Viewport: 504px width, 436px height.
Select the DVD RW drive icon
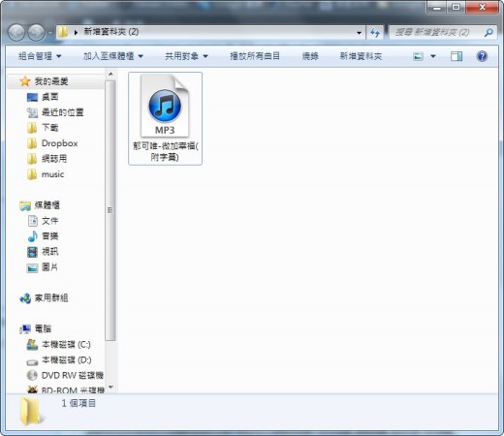tap(32, 375)
